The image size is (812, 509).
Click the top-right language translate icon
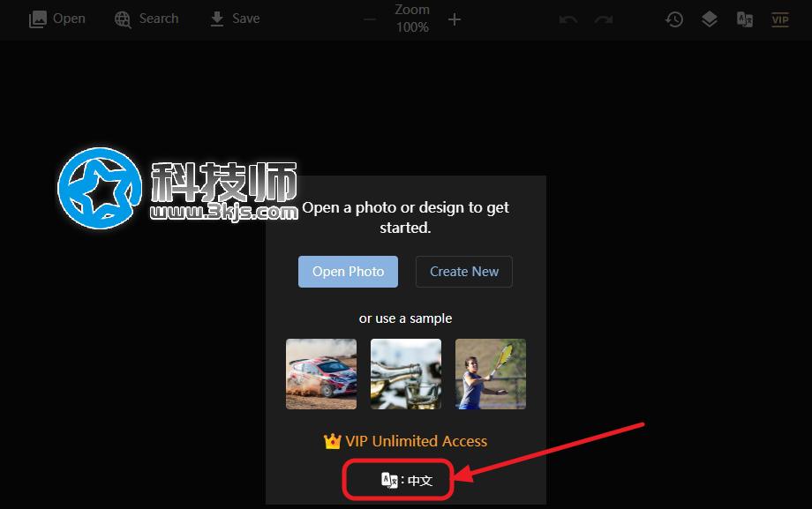745,19
